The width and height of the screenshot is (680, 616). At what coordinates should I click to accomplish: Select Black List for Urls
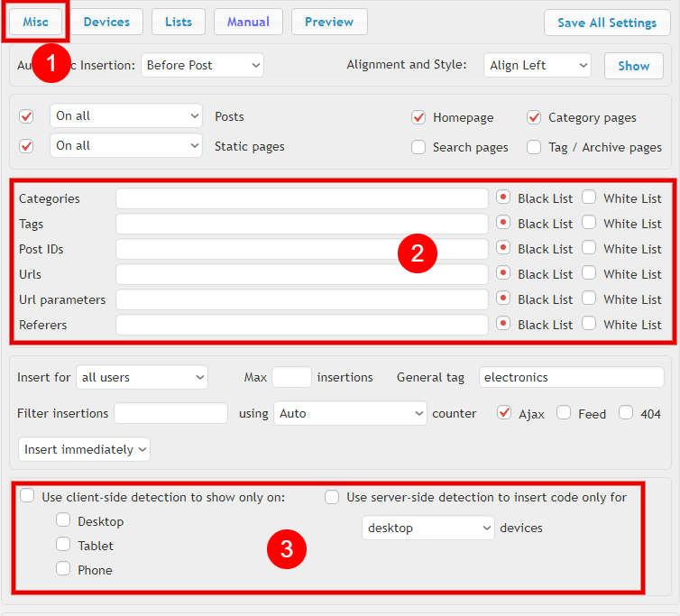[x=503, y=273]
